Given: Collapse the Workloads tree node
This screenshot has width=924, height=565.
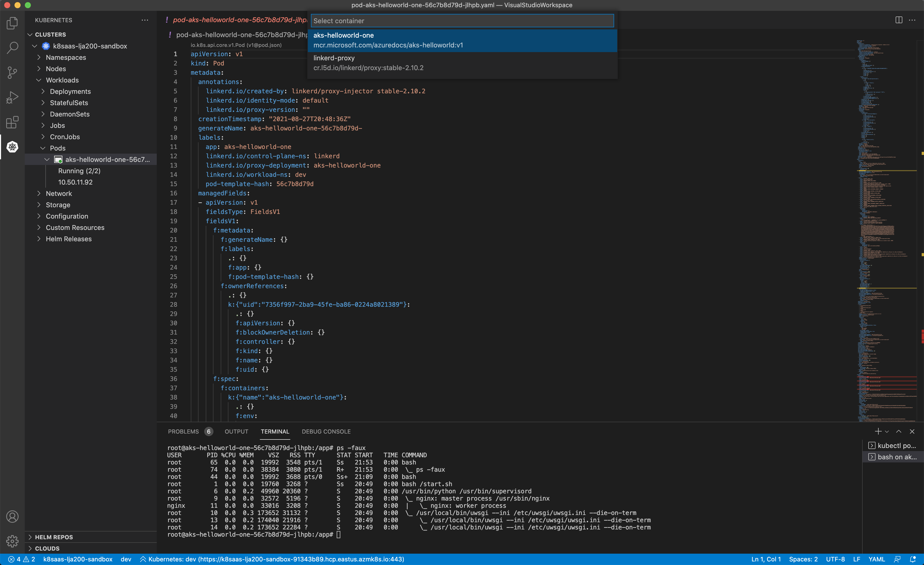Looking at the screenshot, I should (39, 80).
